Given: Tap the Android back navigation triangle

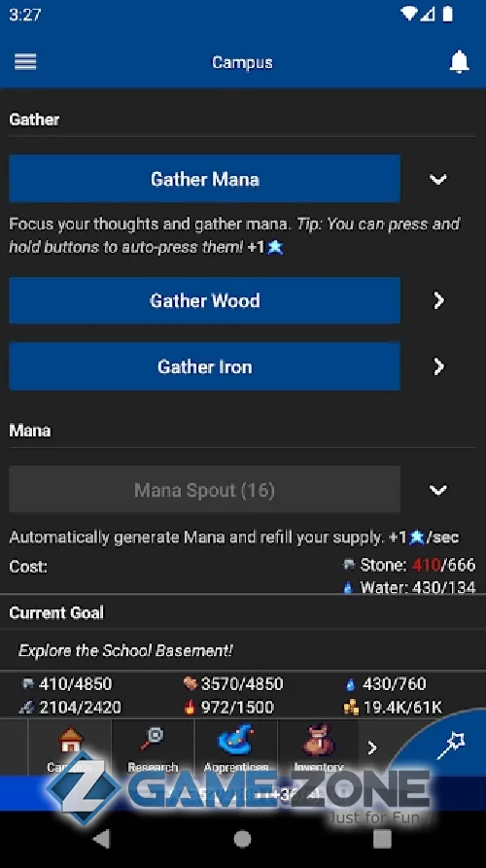Looking at the screenshot, I should tap(101, 839).
